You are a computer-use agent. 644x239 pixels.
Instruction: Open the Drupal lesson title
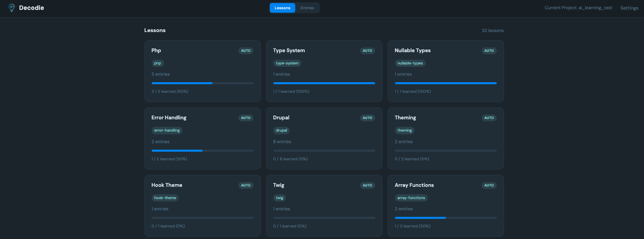pyautogui.click(x=281, y=118)
